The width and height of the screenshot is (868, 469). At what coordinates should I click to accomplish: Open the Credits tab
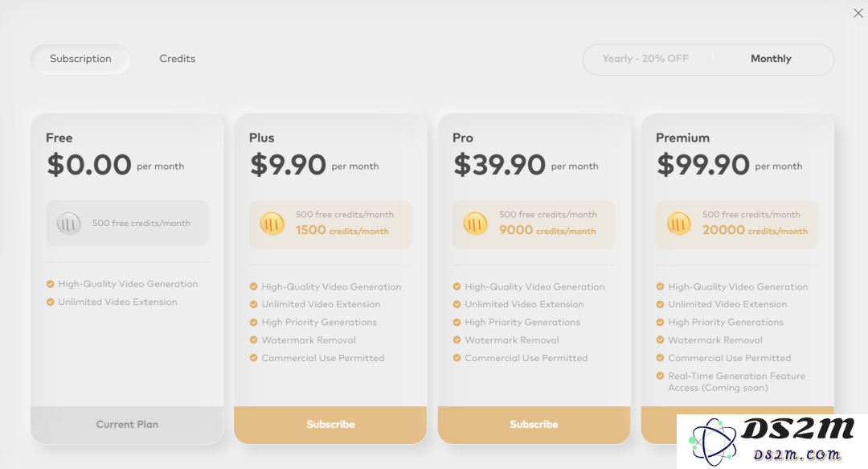pyautogui.click(x=177, y=59)
